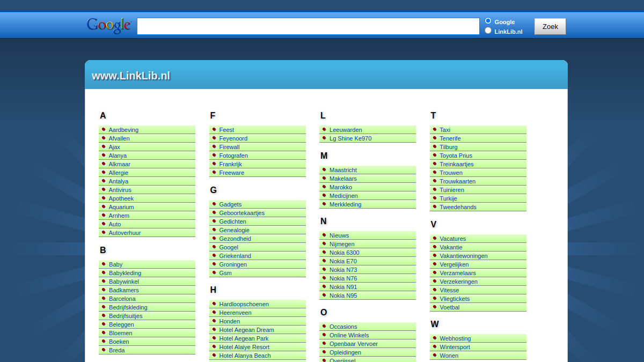This screenshot has width=644, height=362.
Task: Open the Ajax link
Action: coord(114,147)
